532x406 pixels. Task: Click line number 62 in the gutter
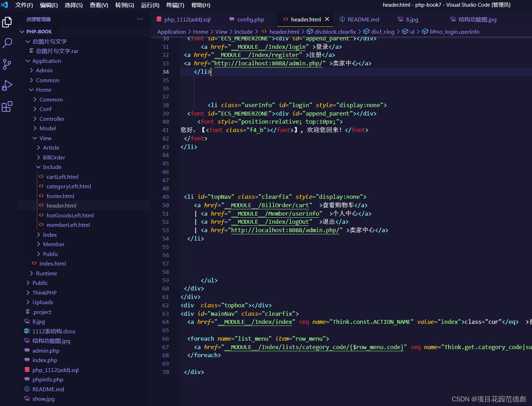coord(166,305)
